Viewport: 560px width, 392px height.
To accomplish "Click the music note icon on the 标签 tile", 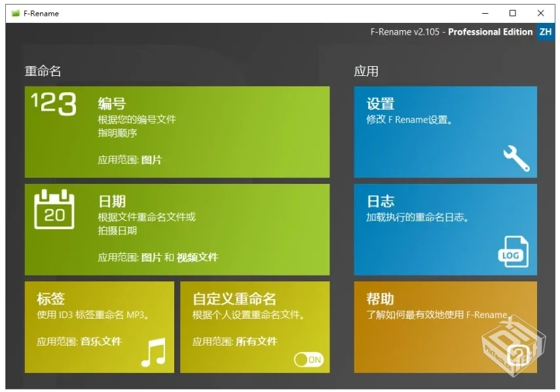I will click(x=154, y=352).
